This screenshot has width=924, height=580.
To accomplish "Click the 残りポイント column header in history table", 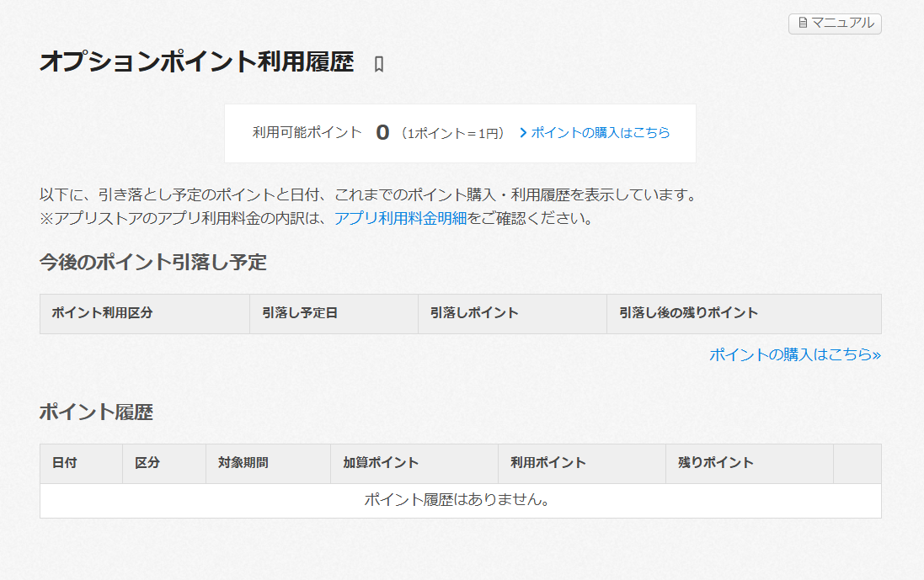I will (x=716, y=463).
